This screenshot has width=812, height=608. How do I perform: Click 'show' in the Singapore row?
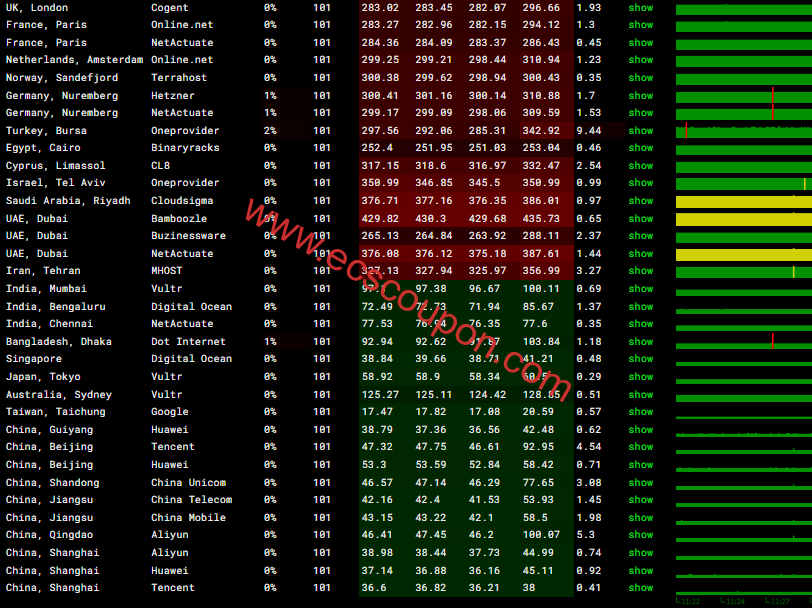[x=641, y=359]
